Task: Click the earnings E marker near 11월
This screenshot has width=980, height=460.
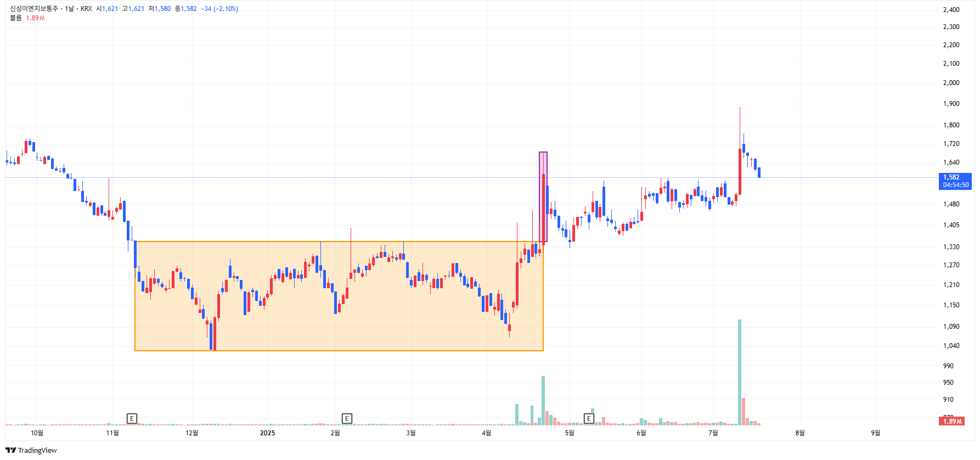Action: click(x=132, y=419)
